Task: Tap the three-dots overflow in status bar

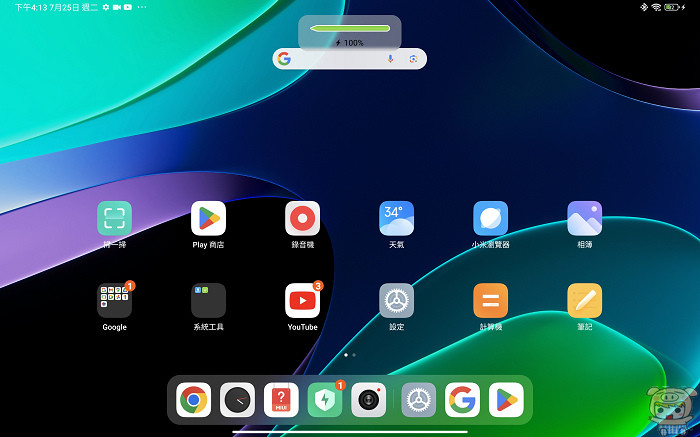Action: (142, 7)
